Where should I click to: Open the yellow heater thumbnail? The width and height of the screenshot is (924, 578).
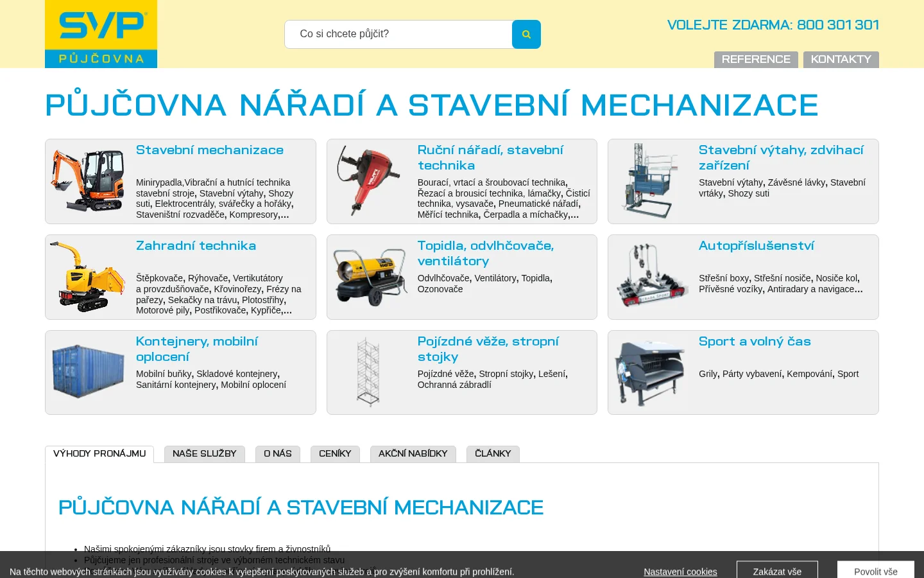[369, 277]
